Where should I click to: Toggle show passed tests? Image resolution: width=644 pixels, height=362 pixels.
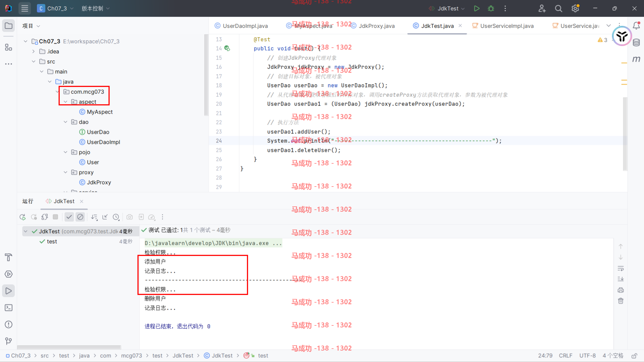coord(69,217)
